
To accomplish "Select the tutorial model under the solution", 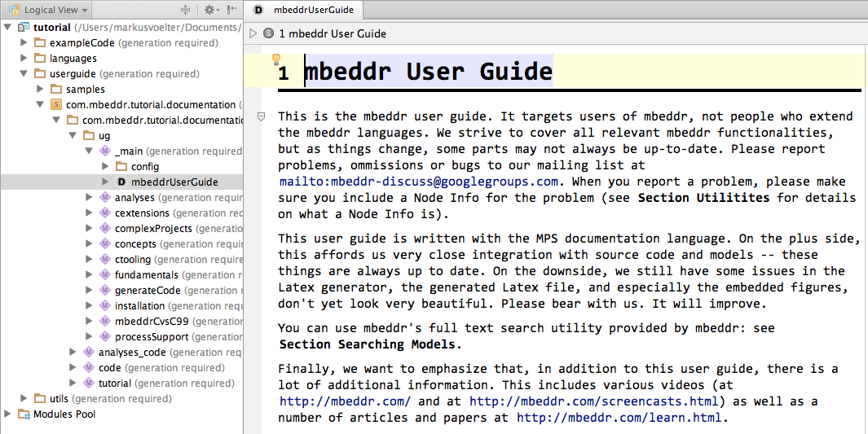I will pyautogui.click(x=115, y=384).
